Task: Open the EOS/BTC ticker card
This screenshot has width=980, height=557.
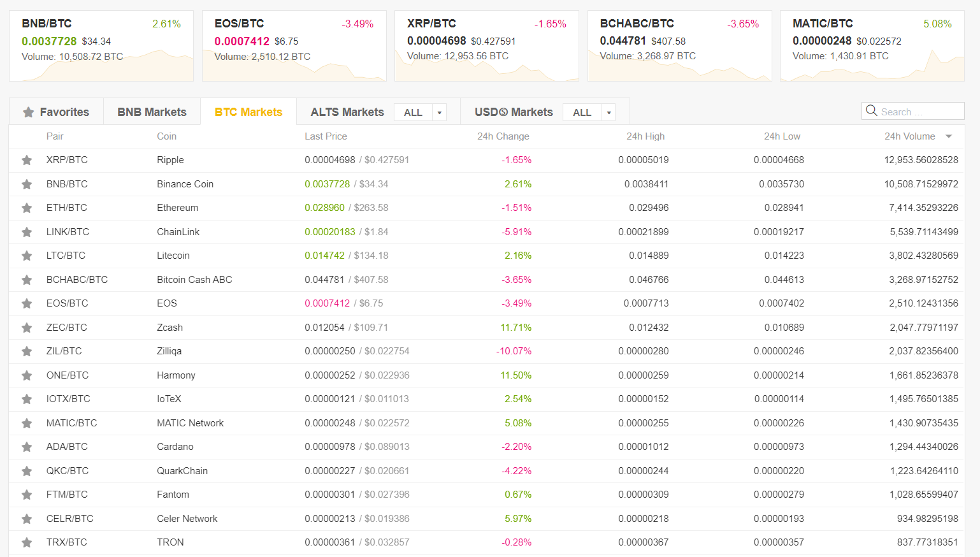Action: pyautogui.click(x=294, y=46)
